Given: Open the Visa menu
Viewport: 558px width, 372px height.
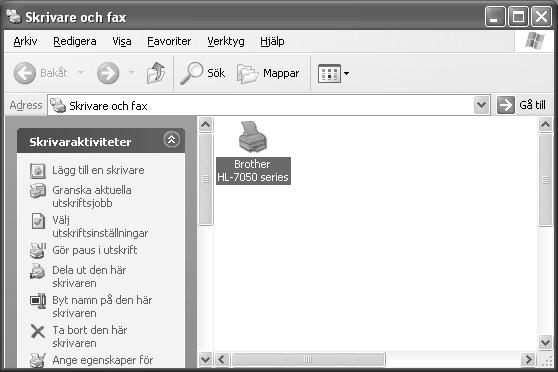Looking at the screenshot, I should coord(122,41).
